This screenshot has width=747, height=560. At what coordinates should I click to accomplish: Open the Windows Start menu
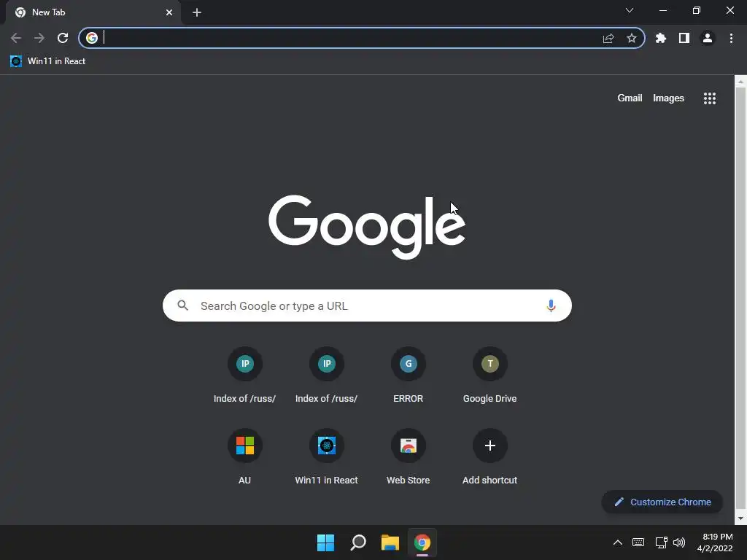[326, 542]
